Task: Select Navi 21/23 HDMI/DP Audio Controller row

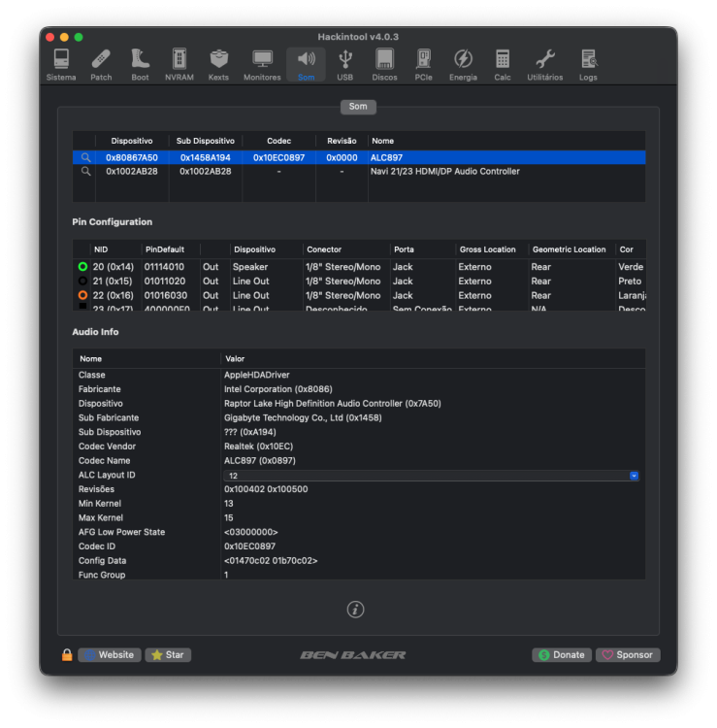Action: 359,171
